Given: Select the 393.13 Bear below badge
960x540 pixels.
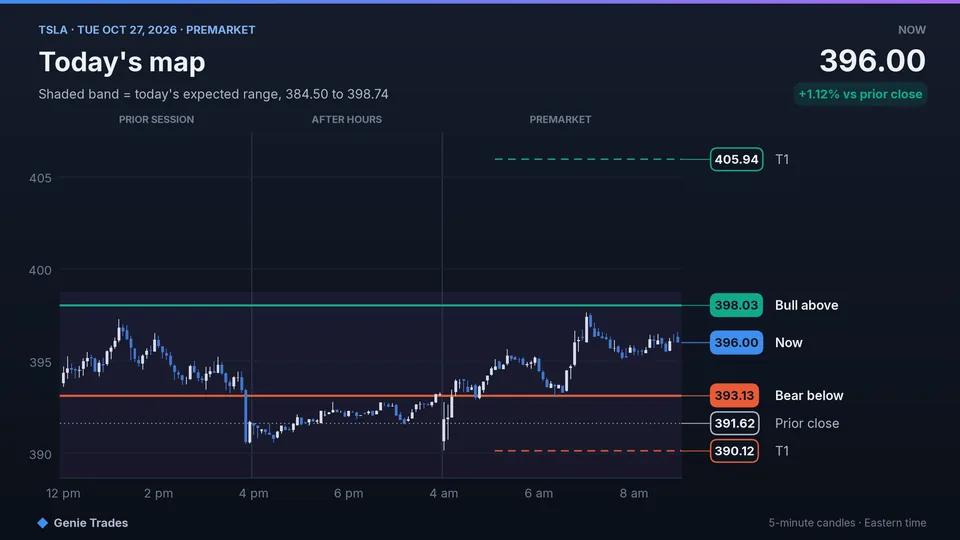Looking at the screenshot, I should pos(734,396).
